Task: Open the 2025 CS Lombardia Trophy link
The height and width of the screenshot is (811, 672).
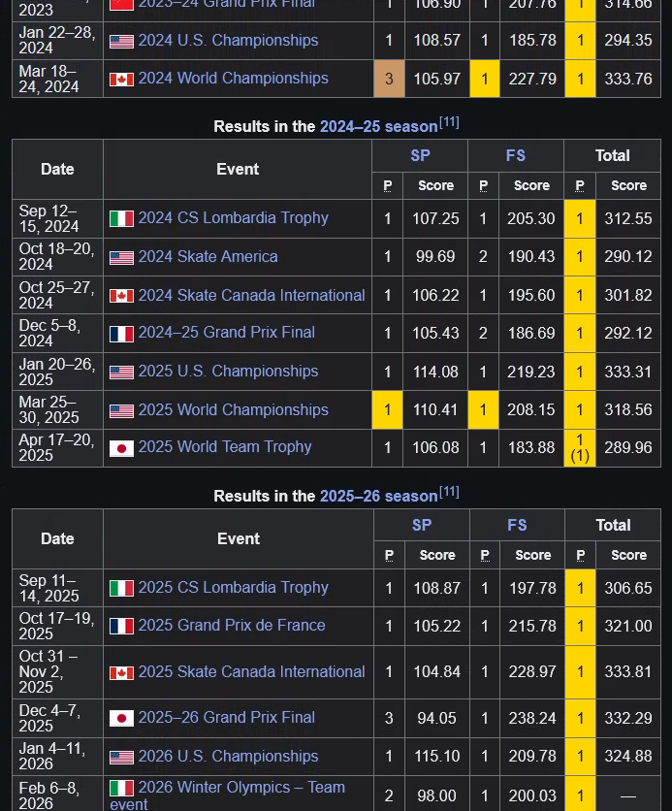Action: pyautogui.click(x=233, y=587)
